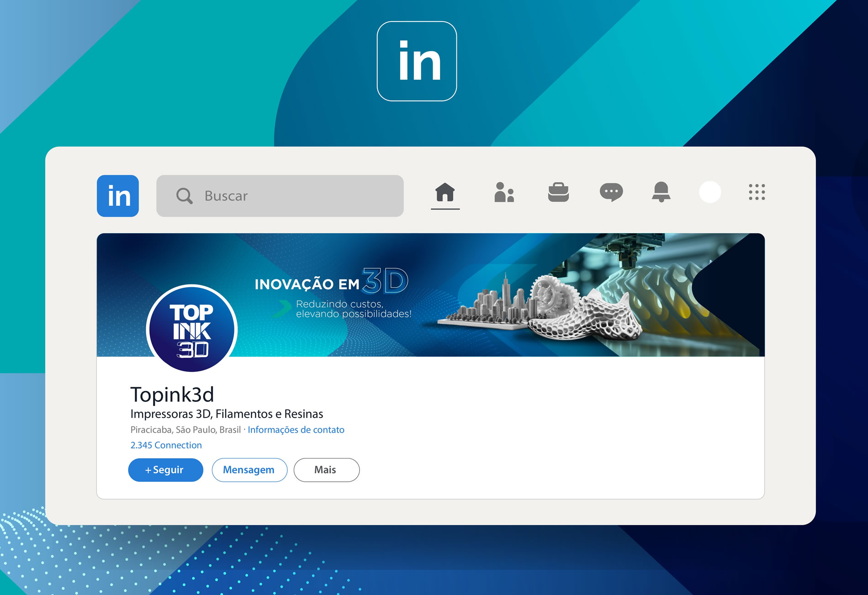Click the Mensagem button
This screenshot has width=868, height=595.
[249, 470]
